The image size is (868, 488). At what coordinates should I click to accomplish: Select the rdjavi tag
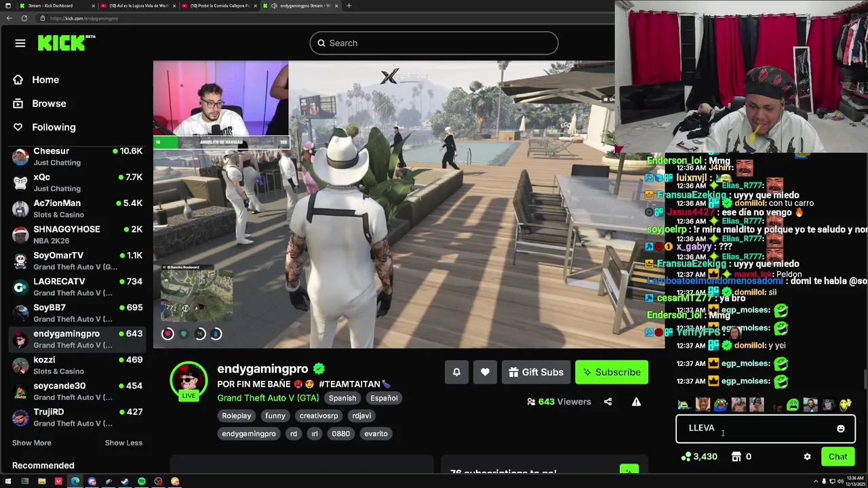[361, 416]
